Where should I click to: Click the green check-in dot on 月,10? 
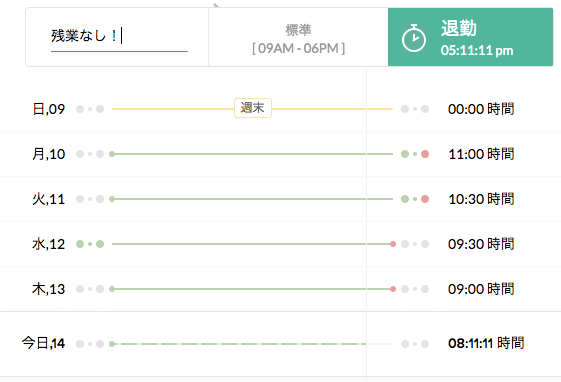point(112,154)
